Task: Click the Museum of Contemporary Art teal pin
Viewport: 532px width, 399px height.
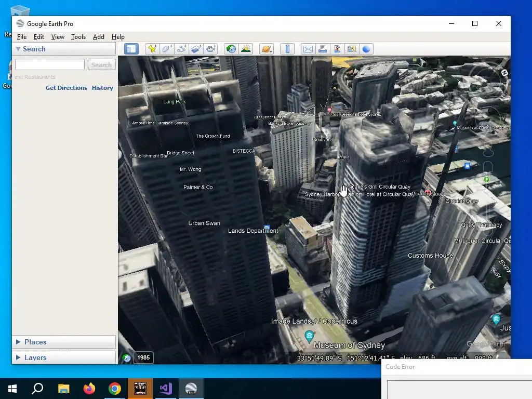Action: click(455, 123)
